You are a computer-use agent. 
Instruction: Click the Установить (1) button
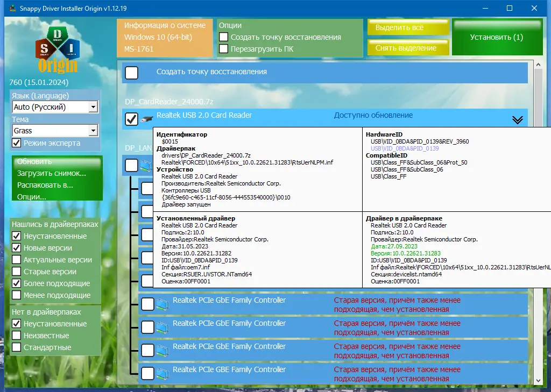click(497, 37)
